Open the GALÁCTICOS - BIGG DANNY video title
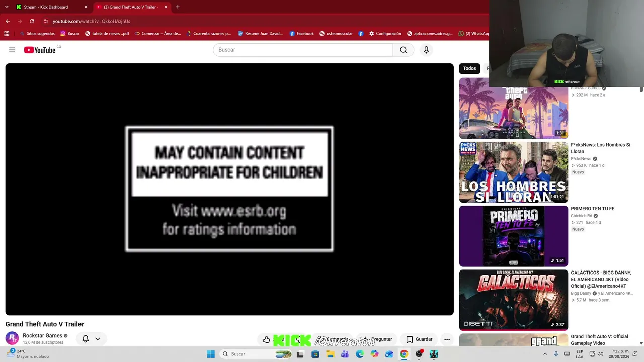Screen dimensions: 644x362 (601, 279)
